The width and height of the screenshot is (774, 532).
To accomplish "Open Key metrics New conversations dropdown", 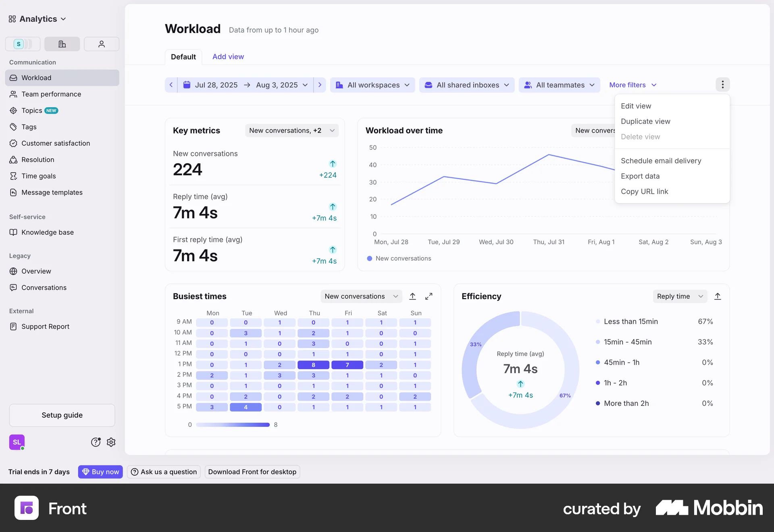I will 291,131.
